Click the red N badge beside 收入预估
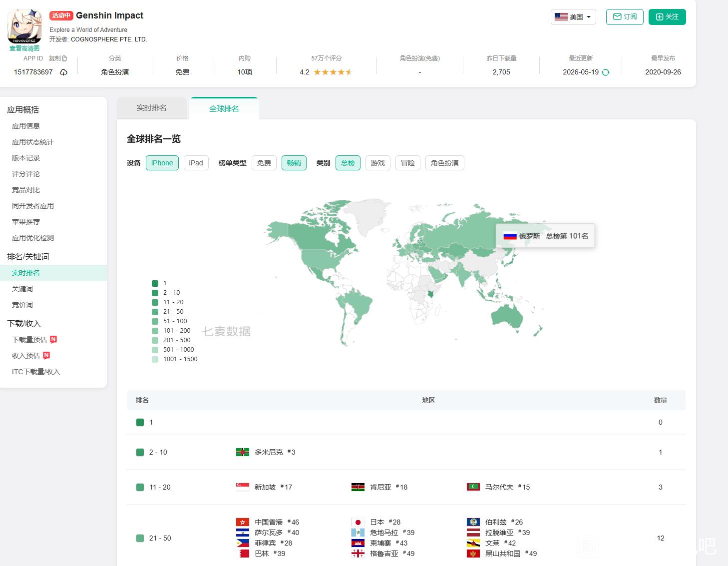This screenshot has width=728, height=566. (46, 355)
